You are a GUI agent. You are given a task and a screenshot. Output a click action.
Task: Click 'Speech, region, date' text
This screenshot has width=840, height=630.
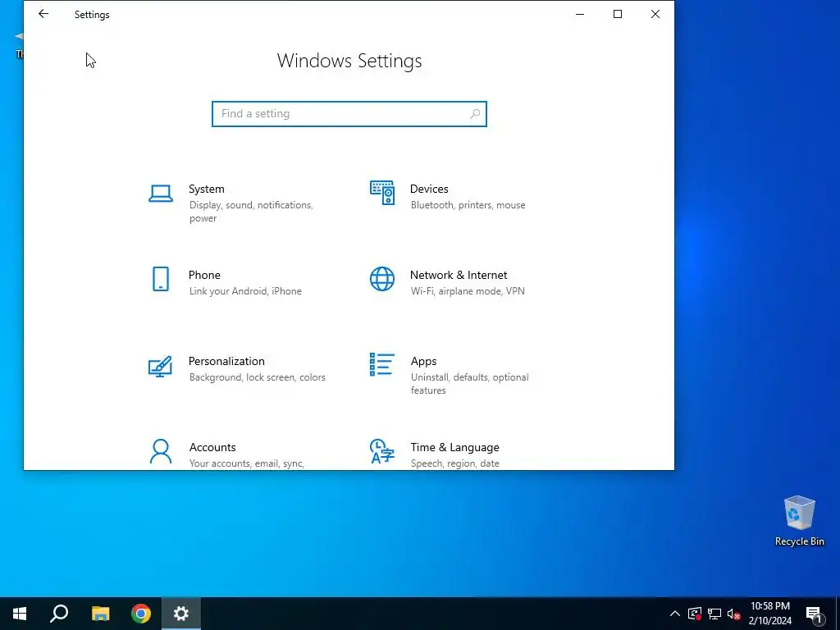454,463
